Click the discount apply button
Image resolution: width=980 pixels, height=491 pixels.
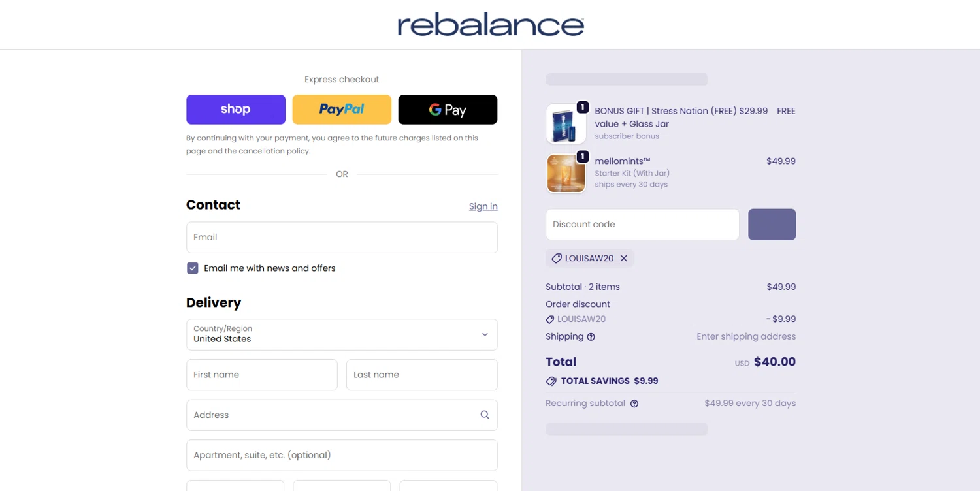(772, 224)
